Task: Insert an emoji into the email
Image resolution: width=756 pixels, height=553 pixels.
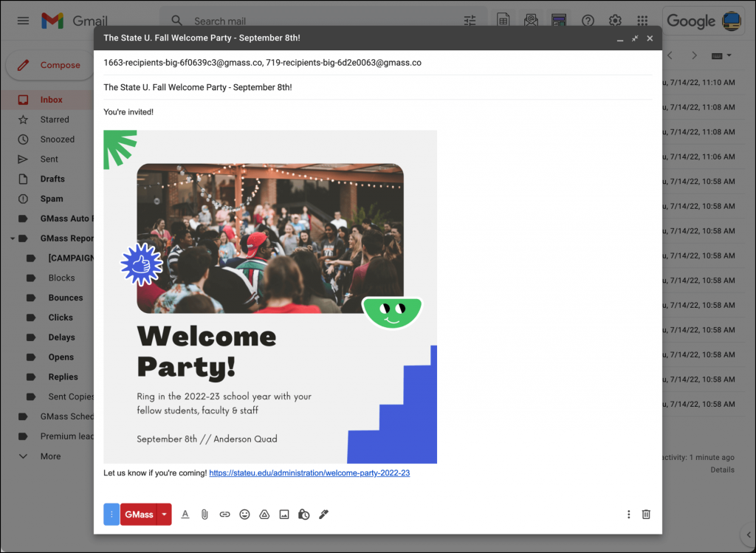Action: pos(244,514)
